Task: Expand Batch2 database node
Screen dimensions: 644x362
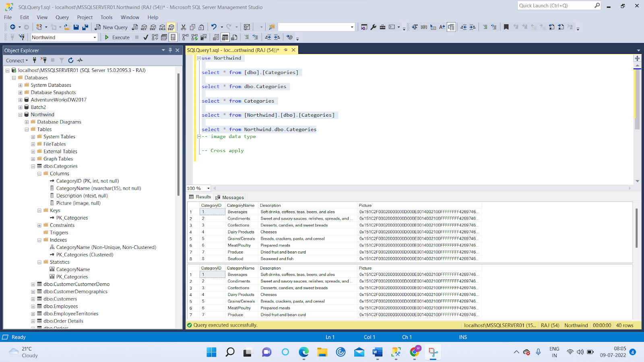Action: tap(20, 107)
